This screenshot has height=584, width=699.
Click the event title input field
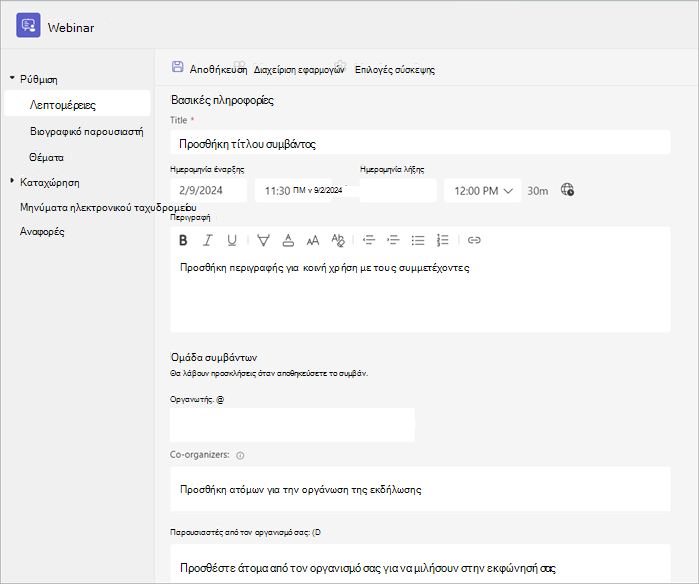click(x=420, y=142)
